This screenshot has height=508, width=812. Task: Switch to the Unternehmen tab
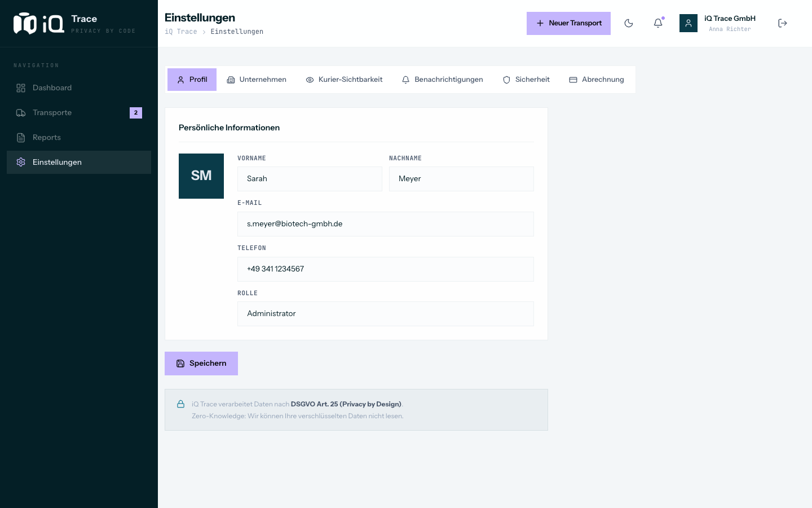tap(257, 80)
